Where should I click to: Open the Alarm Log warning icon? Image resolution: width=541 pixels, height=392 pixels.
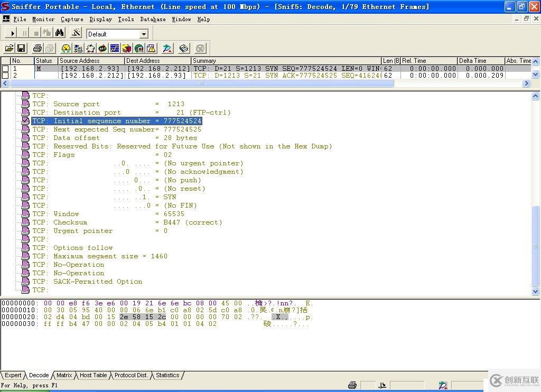click(x=151, y=48)
